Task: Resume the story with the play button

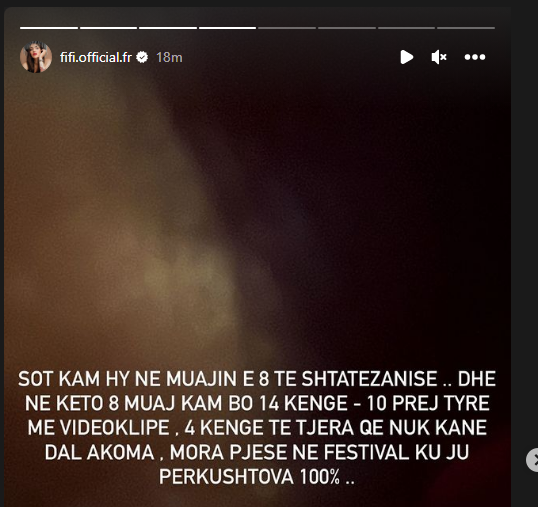Action: pyautogui.click(x=407, y=57)
